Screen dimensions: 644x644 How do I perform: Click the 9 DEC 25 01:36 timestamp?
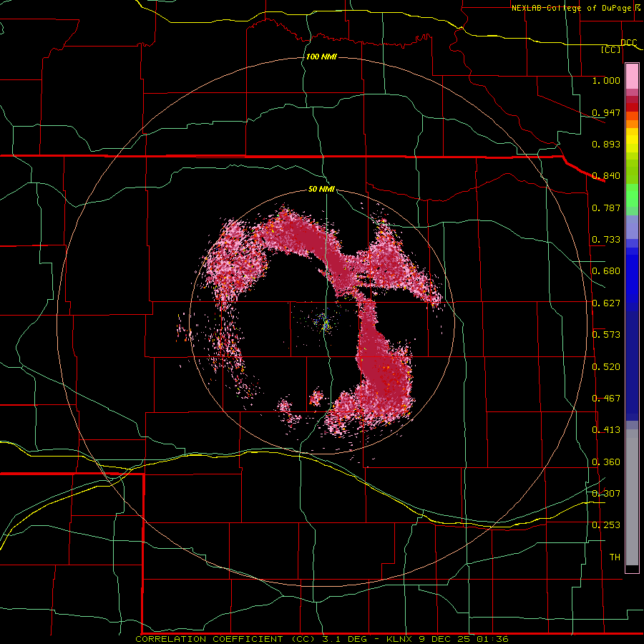tap(464, 639)
